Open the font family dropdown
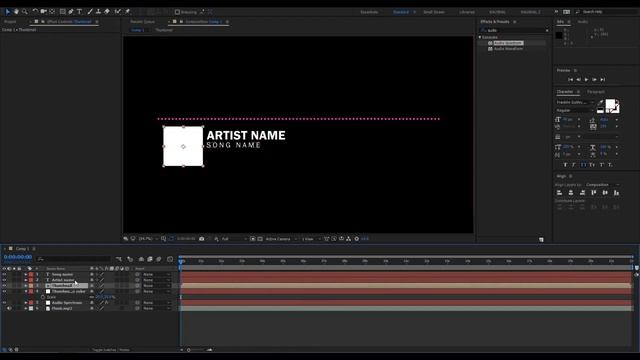Image resolution: width=640 pixels, height=360 pixels. pyautogui.click(x=574, y=102)
